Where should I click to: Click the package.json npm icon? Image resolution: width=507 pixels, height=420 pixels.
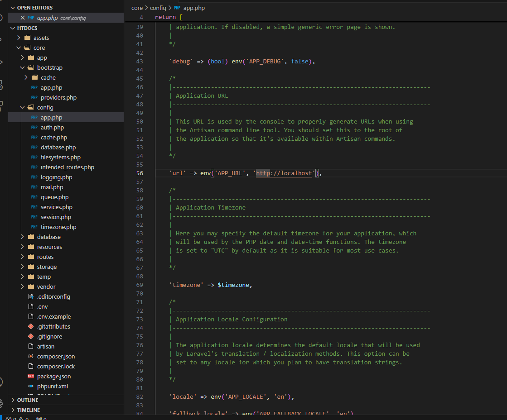(31, 376)
